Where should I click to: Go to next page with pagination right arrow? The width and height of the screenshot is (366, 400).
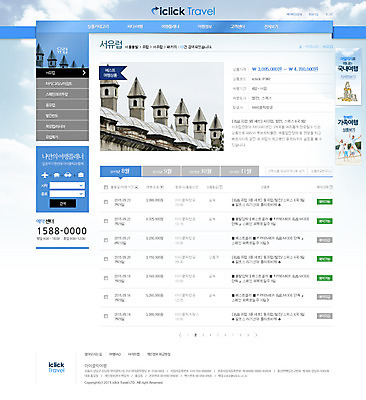256,335
